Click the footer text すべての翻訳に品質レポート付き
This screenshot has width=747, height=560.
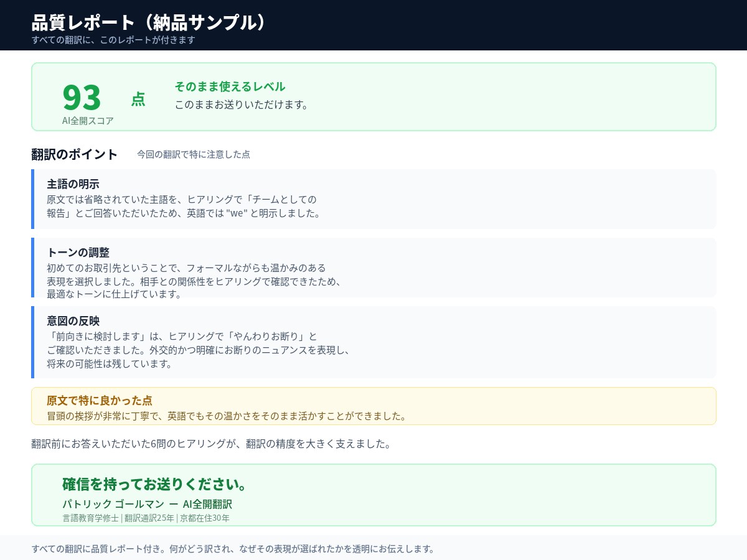233,549
